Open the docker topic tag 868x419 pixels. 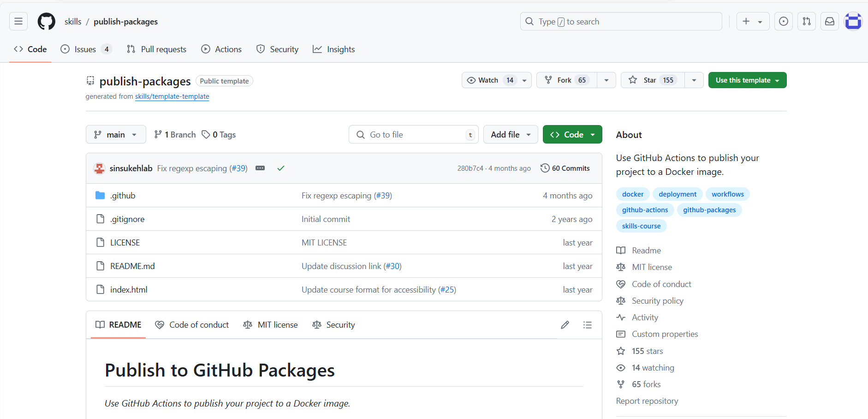(632, 194)
